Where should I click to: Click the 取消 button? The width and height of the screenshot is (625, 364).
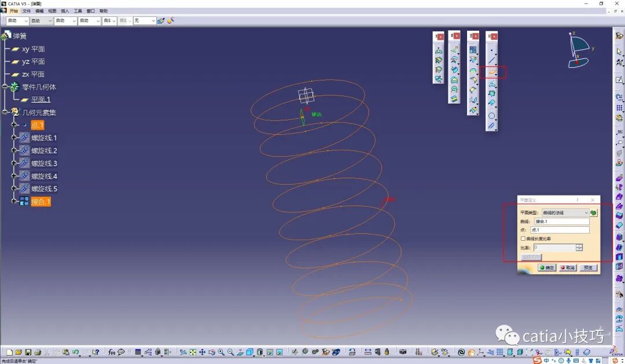[x=568, y=267]
